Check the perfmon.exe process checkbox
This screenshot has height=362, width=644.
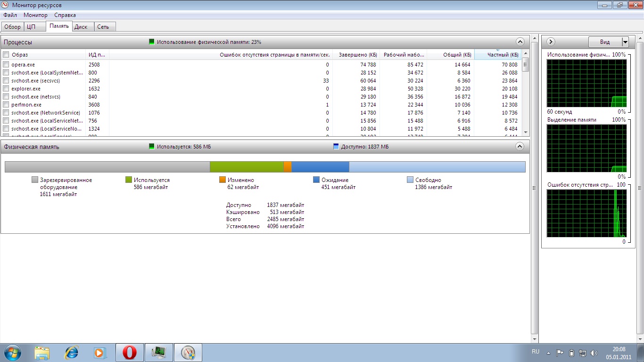point(6,105)
